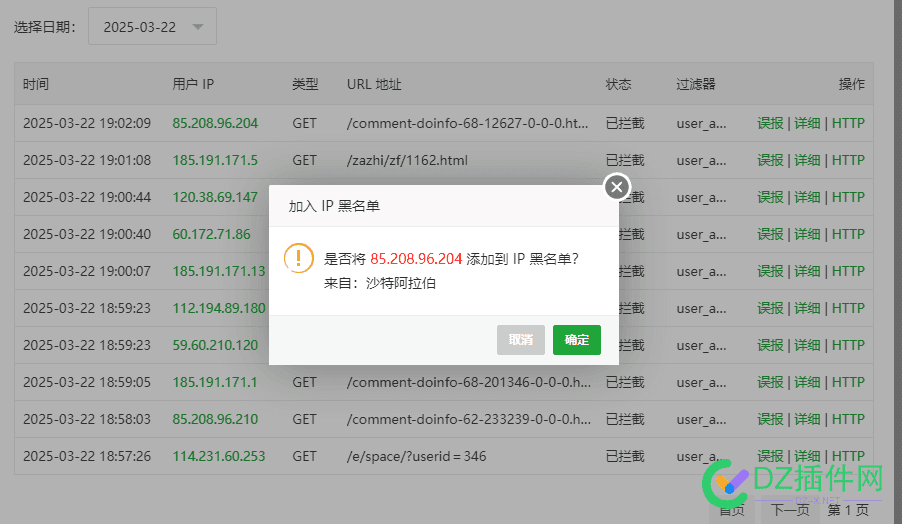The height and width of the screenshot is (524, 902).
Task: Click 详细 for the 18:59:05 row
Action: (x=807, y=382)
